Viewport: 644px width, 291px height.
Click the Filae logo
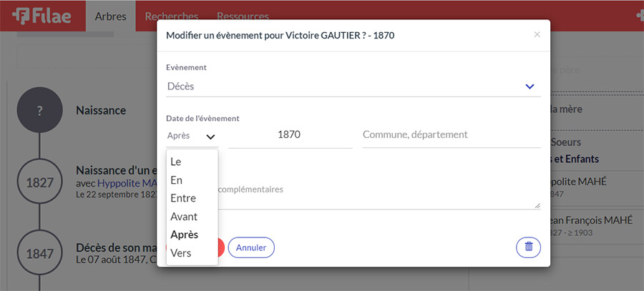(x=42, y=16)
